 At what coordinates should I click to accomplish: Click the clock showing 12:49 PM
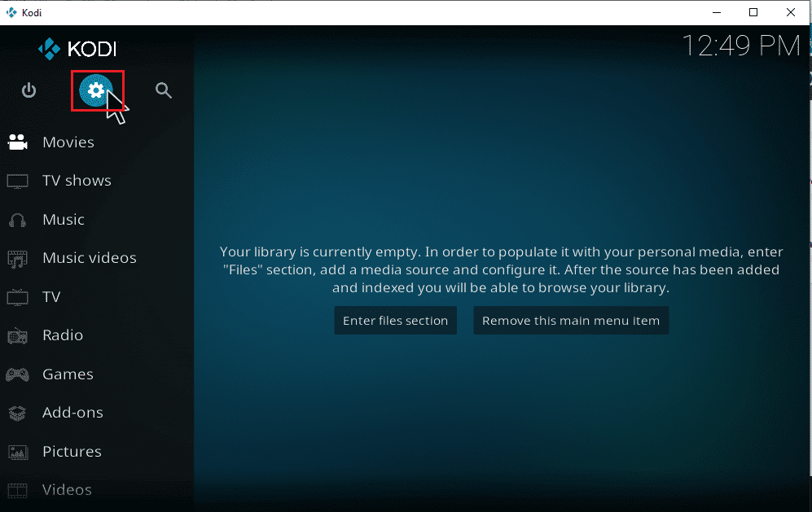741,46
